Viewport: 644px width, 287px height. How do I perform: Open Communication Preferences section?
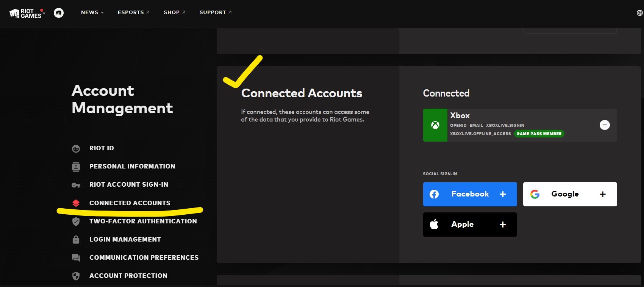144,257
